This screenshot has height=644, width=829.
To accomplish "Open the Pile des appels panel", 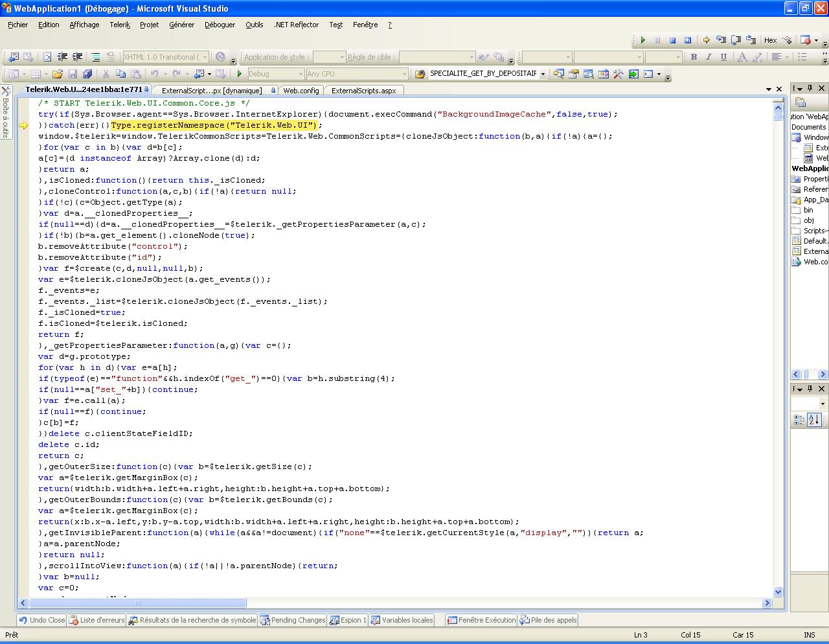I will tap(548, 620).
